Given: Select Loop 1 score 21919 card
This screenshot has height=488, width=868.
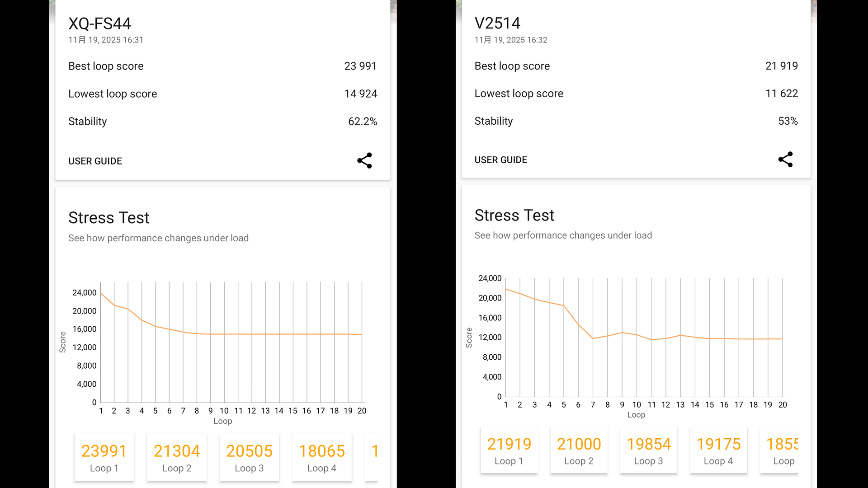Looking at the screenshot, I should click(509, 450).
